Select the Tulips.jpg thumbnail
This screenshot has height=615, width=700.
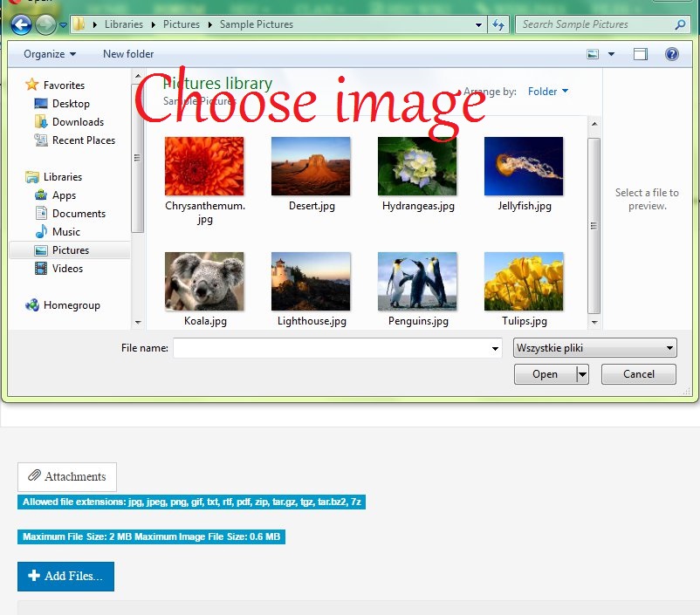(524, 281)
